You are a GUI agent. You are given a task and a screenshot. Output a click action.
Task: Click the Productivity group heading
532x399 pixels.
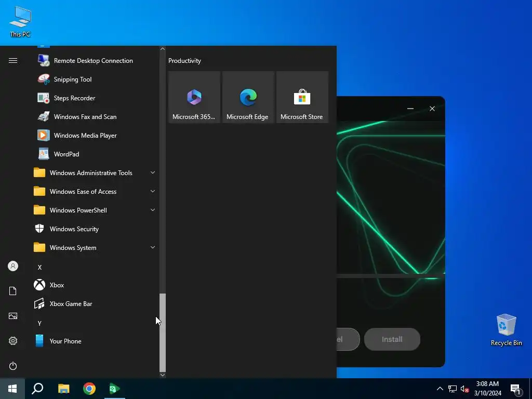click(x=184, y=61)
